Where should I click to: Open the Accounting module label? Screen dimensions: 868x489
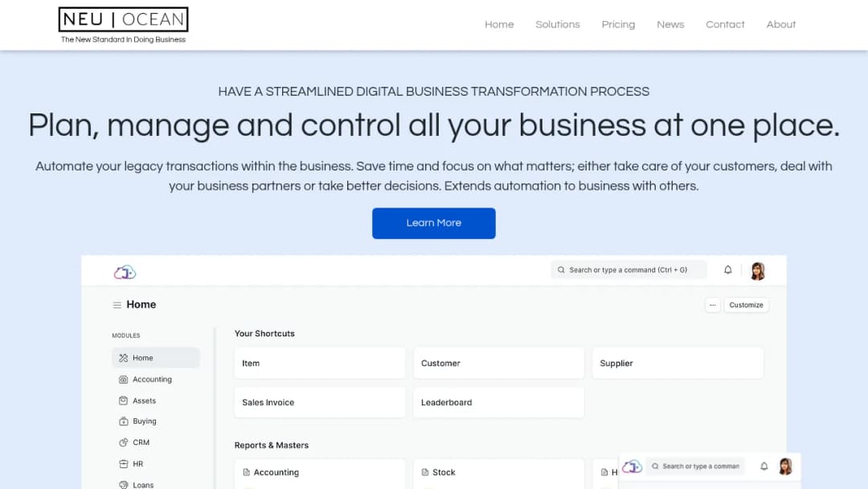152,380
